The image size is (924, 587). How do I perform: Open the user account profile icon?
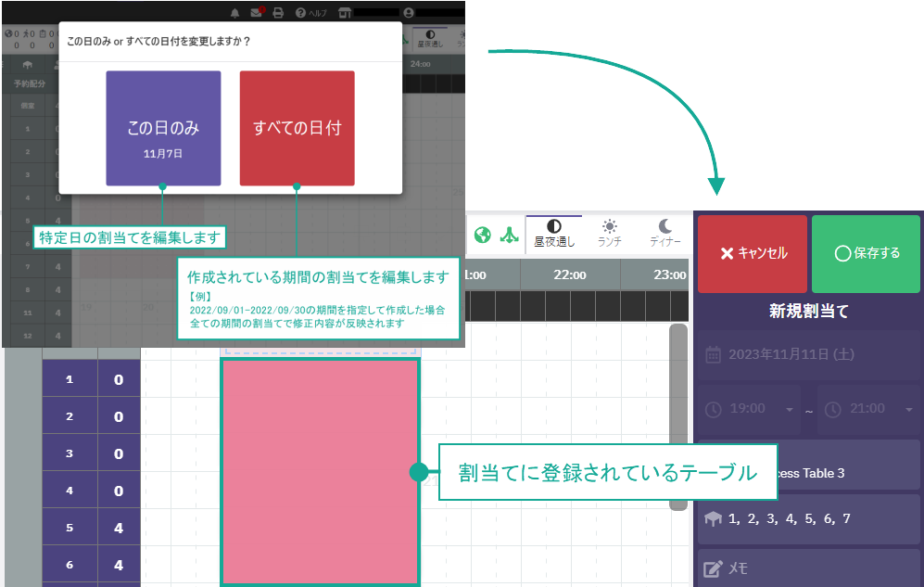click(408, 11)
